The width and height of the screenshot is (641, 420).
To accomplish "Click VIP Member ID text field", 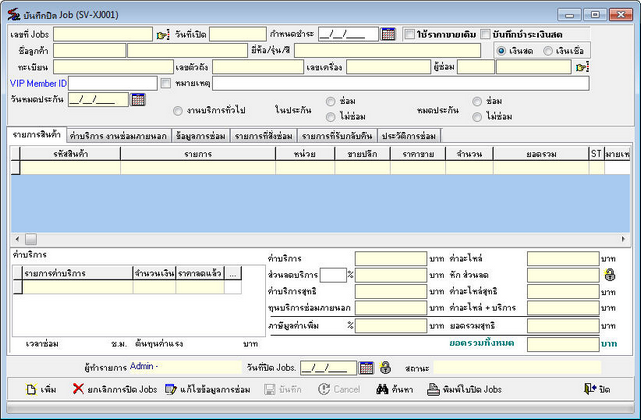I will point(113,83).
